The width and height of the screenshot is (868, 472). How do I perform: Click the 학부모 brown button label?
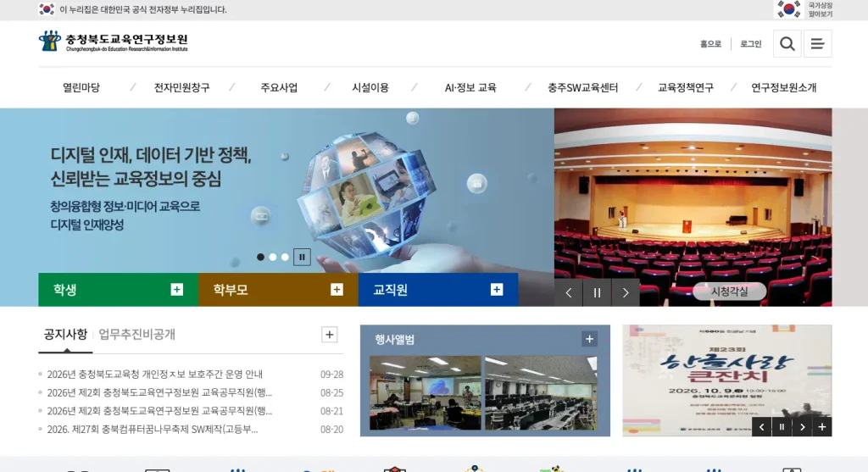[231, 290]
